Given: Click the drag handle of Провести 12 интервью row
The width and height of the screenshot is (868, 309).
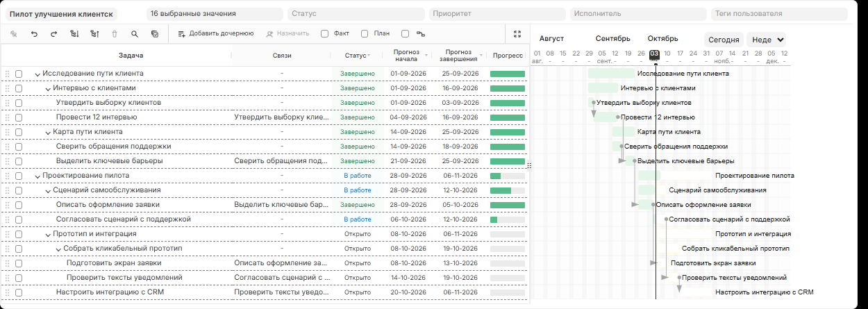Looking at the screenshot, I should [x=8, y=117].
